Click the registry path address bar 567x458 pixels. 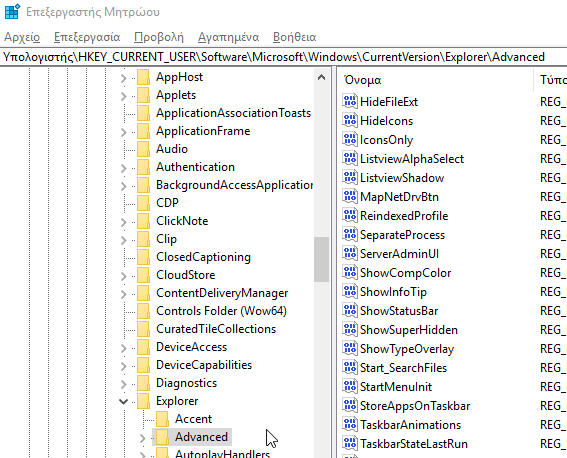284,57
